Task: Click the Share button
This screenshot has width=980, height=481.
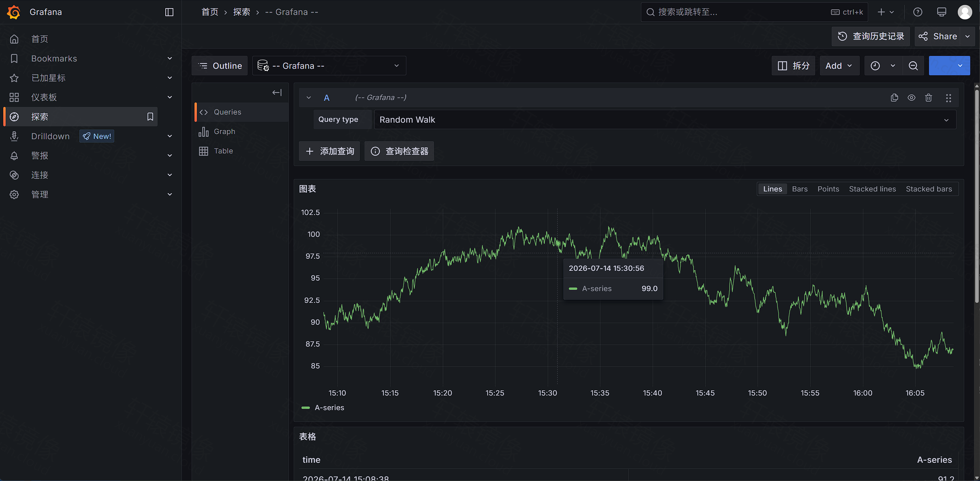Action: coord(938,36)
